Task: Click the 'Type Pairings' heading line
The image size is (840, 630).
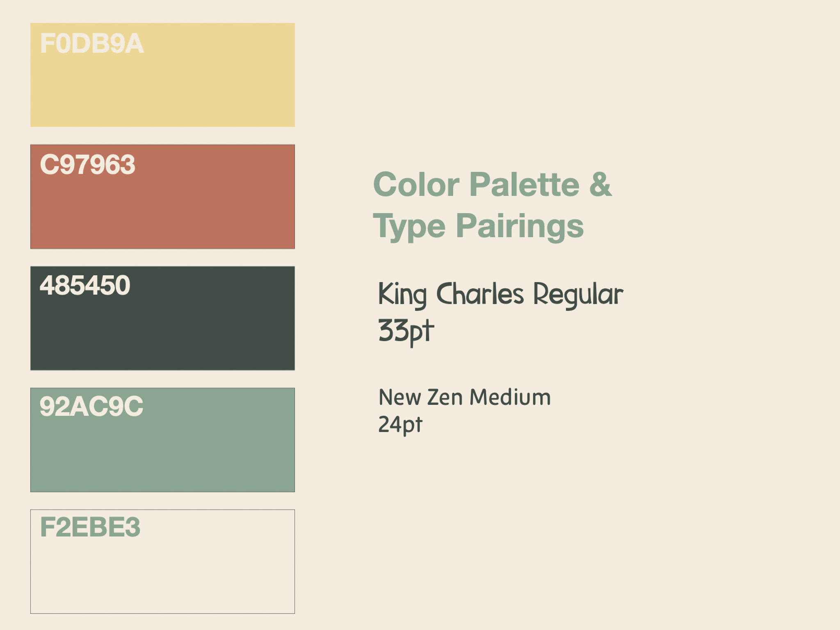Action: (478, 226)
